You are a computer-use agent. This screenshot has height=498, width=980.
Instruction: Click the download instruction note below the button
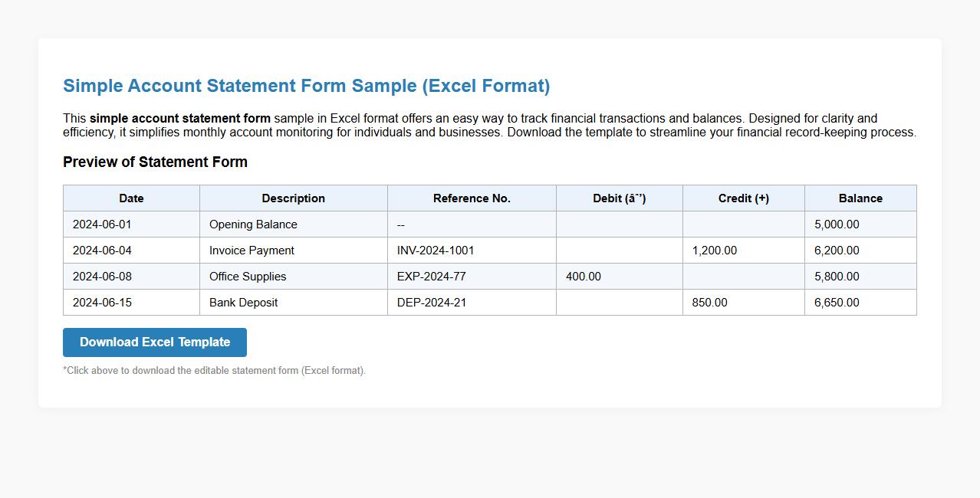click(x=215, y=370)
